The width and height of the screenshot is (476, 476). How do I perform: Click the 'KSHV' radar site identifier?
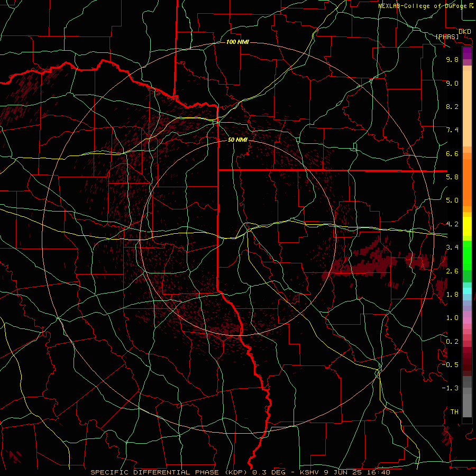point(310,472)
